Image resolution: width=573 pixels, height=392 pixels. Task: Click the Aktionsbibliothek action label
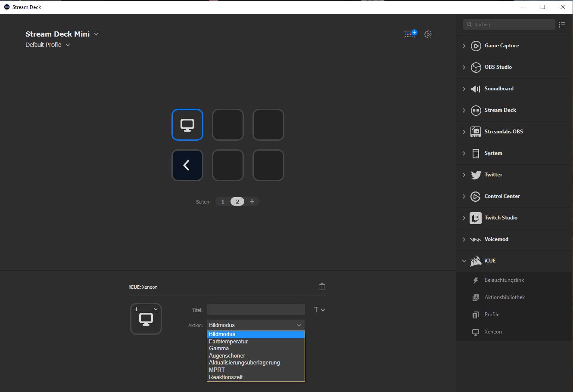[x=504, y=297]
